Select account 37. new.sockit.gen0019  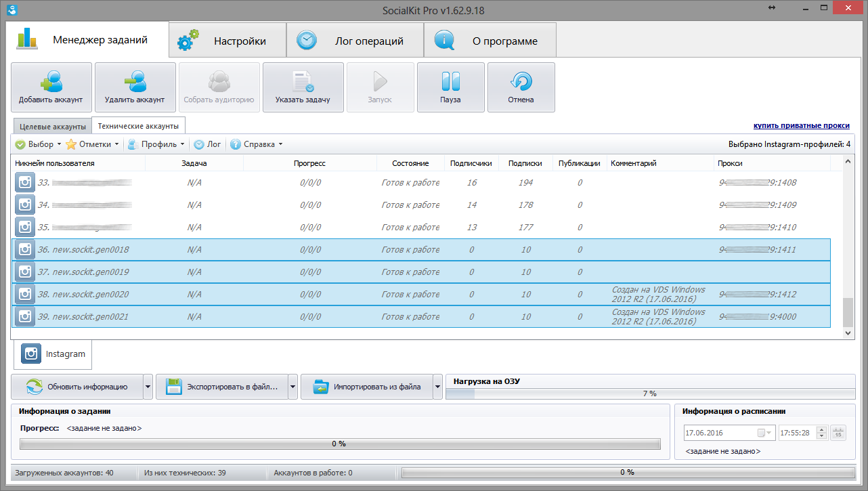[421, 272]
